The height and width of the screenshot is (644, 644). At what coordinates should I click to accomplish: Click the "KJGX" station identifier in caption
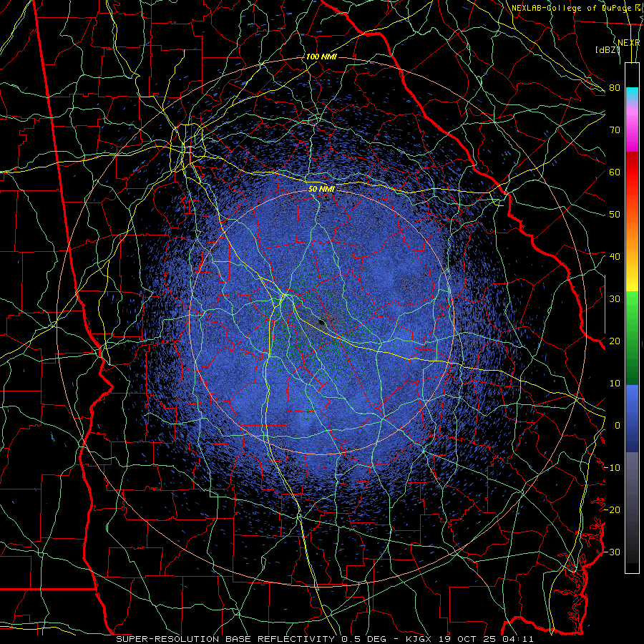click(x=419, y=639)
